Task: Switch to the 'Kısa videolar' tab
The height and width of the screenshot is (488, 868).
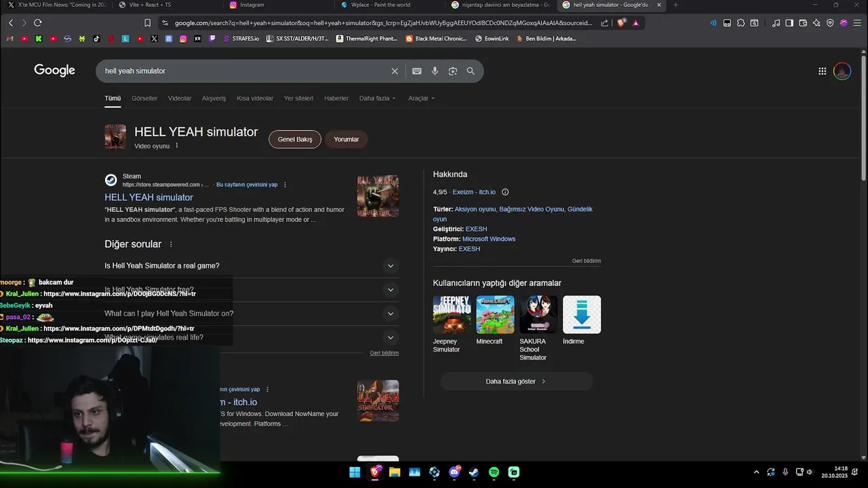Action: 255,98
